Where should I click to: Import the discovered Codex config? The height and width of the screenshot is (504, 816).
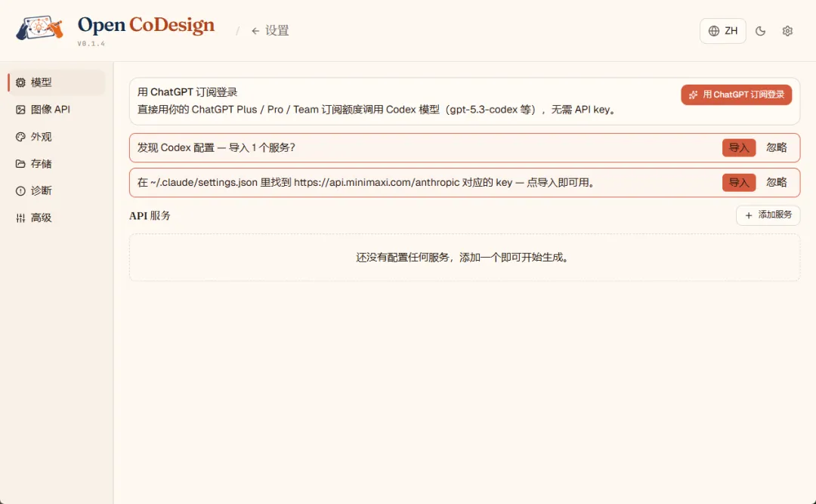click(738, 148)
